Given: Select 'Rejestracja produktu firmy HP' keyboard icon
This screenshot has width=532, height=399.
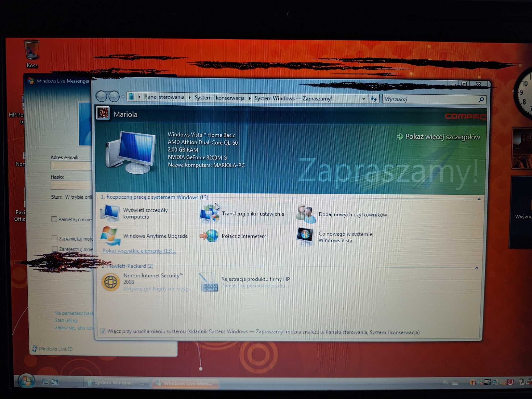Looking at the screenshot, I should tap(209, 282).
